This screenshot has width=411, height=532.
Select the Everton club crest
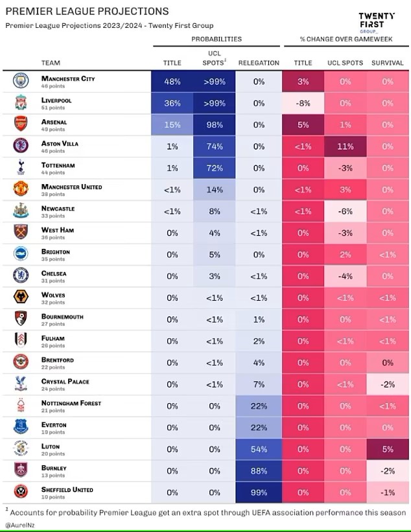coord(21,426)
